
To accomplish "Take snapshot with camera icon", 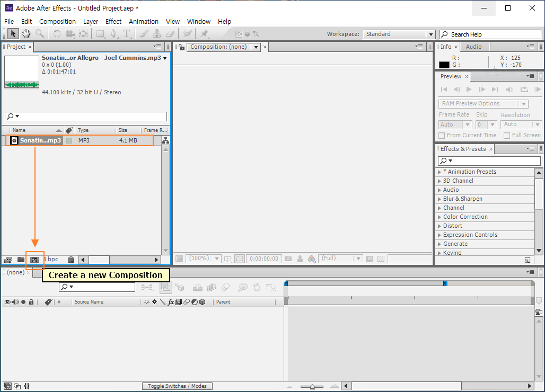I will 288,259.
